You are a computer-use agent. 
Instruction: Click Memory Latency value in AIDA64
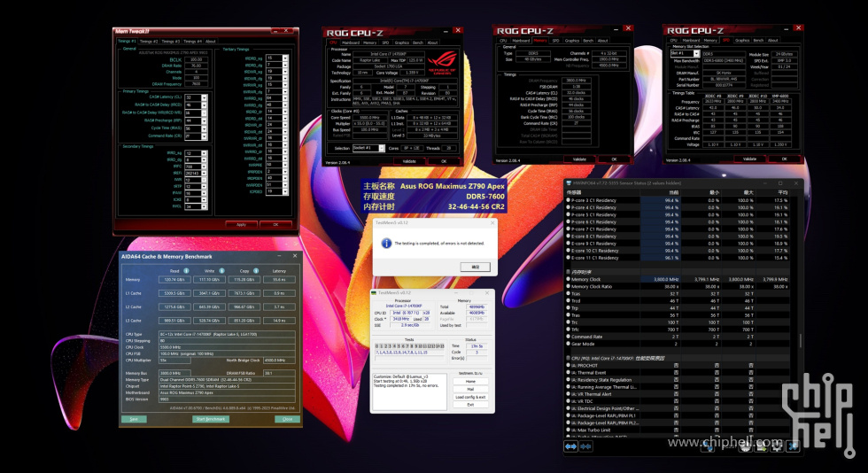pyautogui.click(x=279, y=280)
